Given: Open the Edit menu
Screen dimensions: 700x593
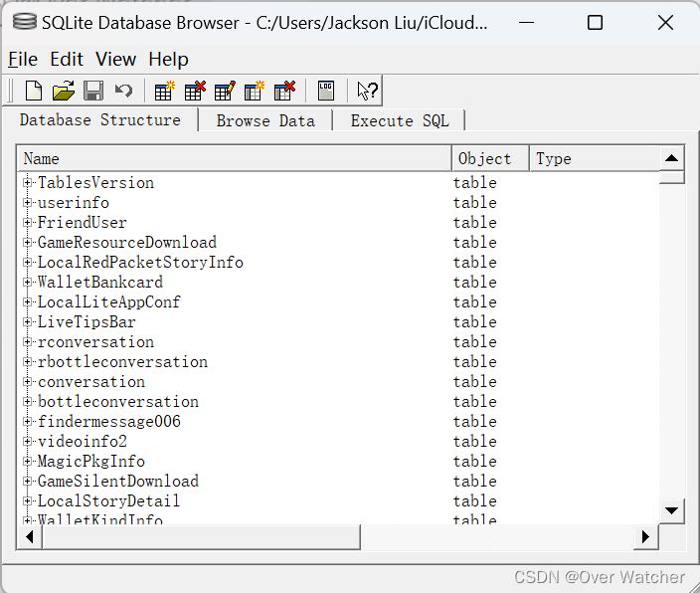Looking at the screenshot, I should [67, 59].
